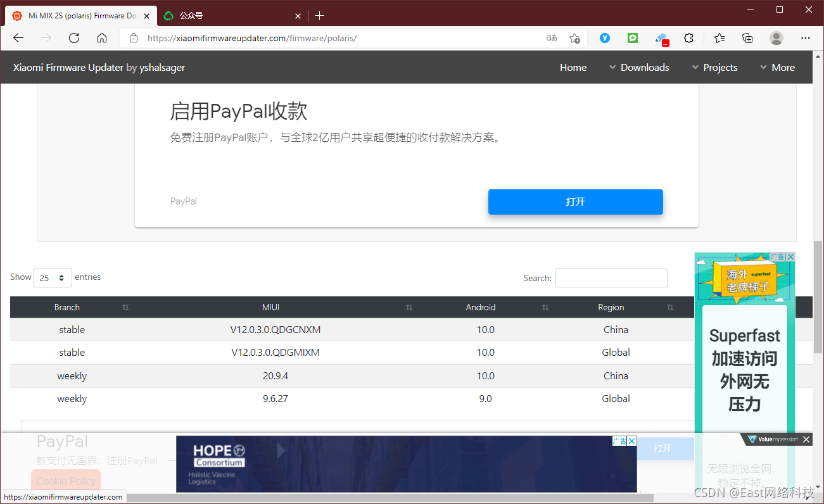Screen dimensions: 824x504
Task: Click Global region in the 9.6.27 row
Action: (x=616, y=399)
